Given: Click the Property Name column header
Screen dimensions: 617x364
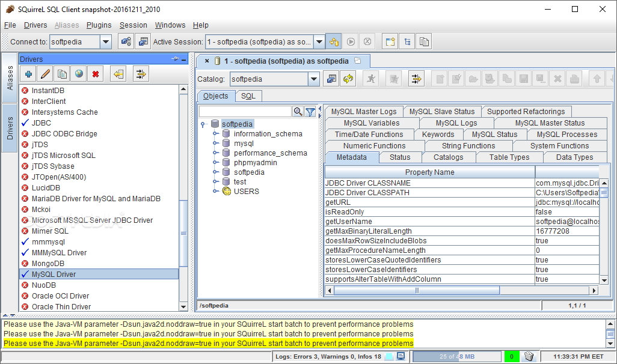Looking at the screenshot, I should click(x=430, y=172).
